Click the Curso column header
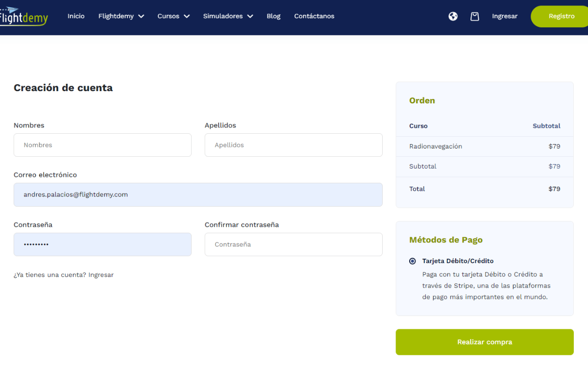Viewport: 588px width, 392px height. 418,126
